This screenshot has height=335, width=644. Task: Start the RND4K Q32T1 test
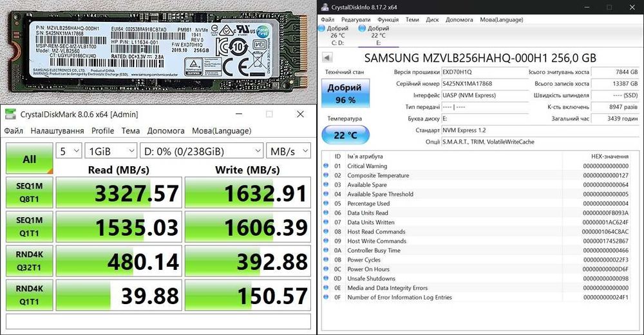tap(29, 261)
